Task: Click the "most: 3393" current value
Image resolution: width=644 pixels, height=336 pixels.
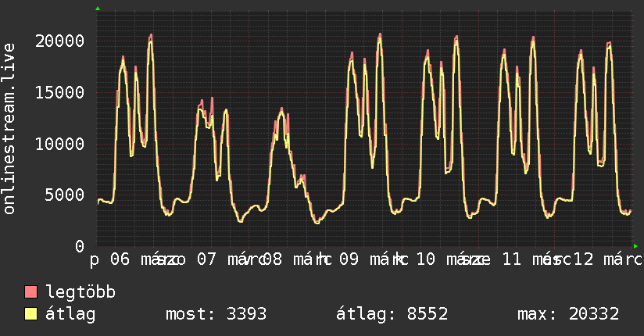Action: tap(216, 314)
